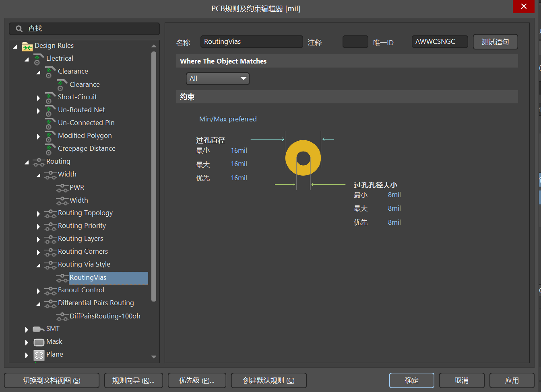Click the Routing Topology icon

[x=50, y=213]
